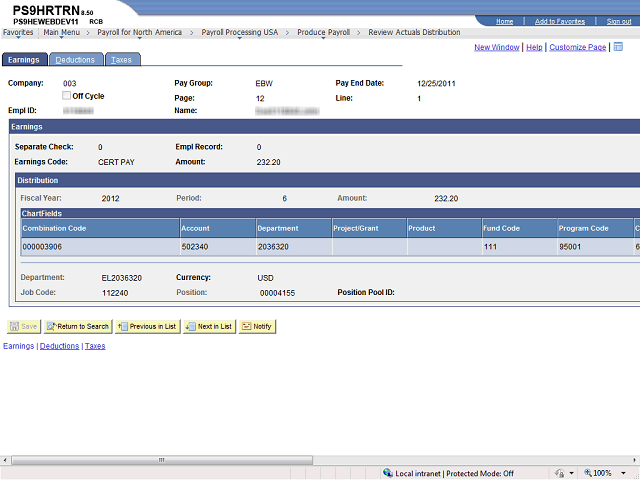
Task: Click the bottom Deductions page link
Action: (x=60, y=346)
